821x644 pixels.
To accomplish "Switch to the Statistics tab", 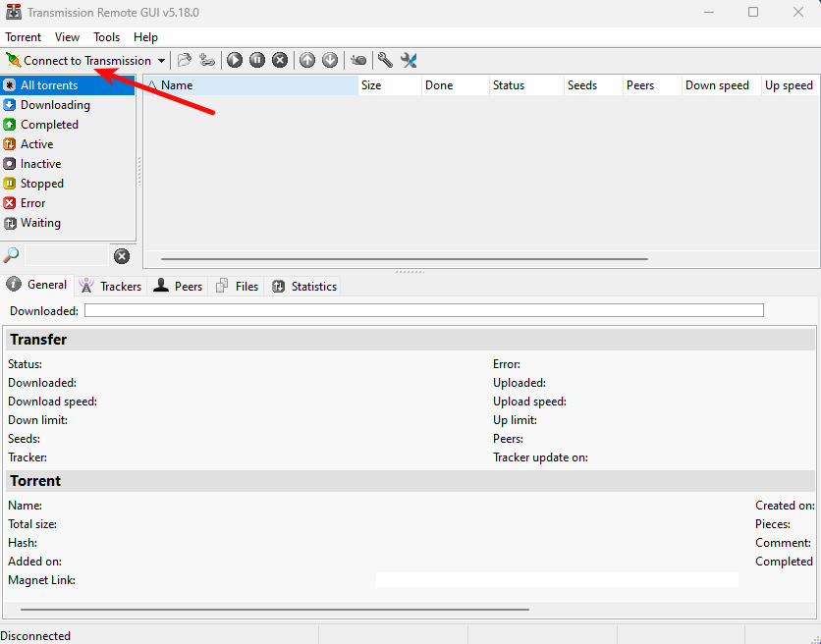I will pyautogui.click(x=304, y=287).
